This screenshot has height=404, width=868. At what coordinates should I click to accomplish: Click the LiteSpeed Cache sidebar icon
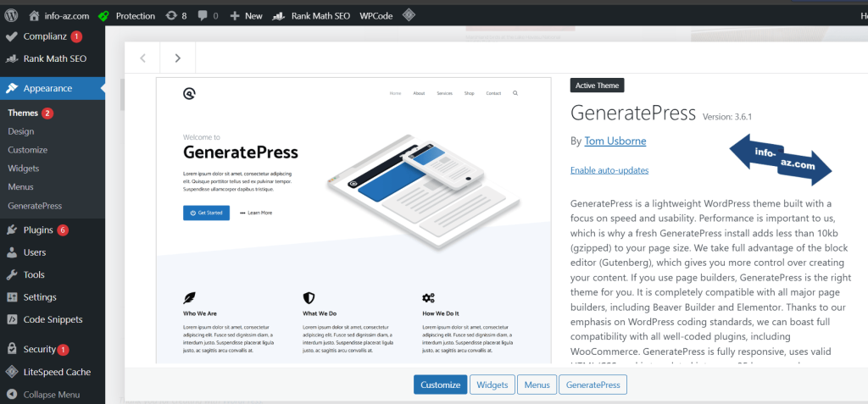point(11,372)
